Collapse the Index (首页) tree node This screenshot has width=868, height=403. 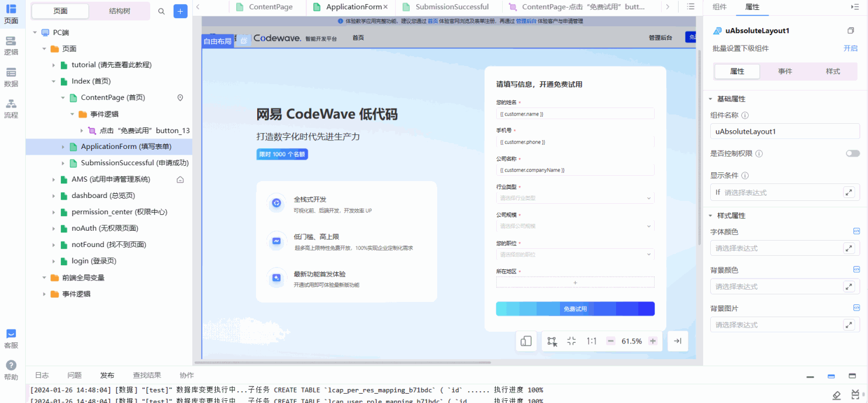[x=54, y=81]
